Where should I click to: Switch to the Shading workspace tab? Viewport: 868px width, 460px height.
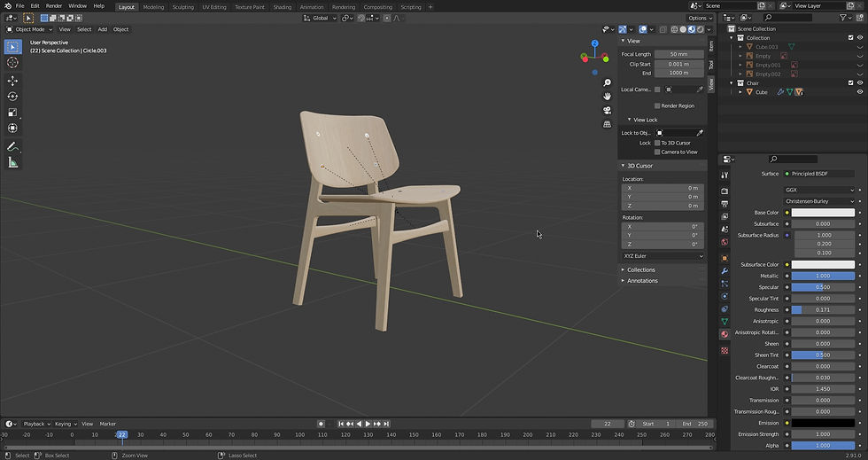[x=283, y=7]
